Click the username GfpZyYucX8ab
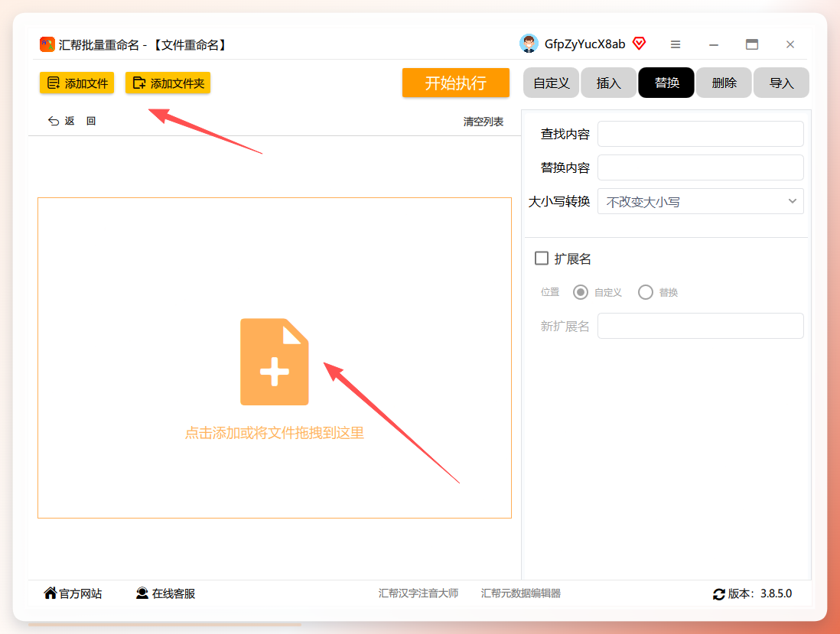This screenshot has height=634, width=840. click(584, 44)
